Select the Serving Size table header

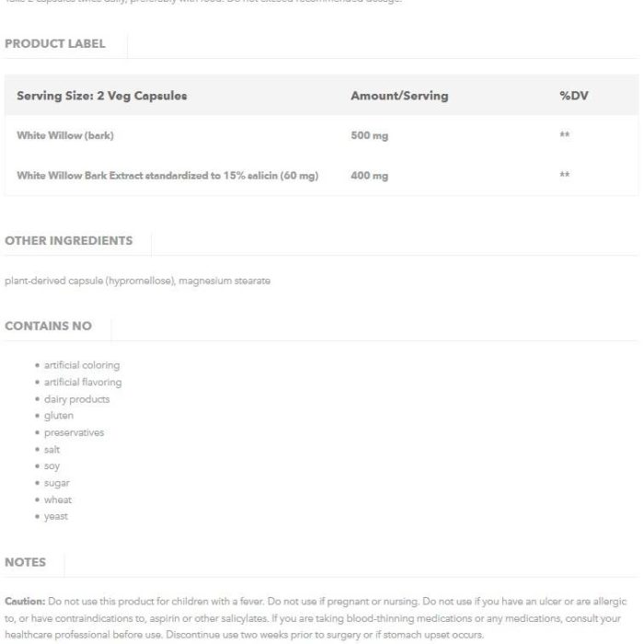pyautogui.click(x=102, y=96)
